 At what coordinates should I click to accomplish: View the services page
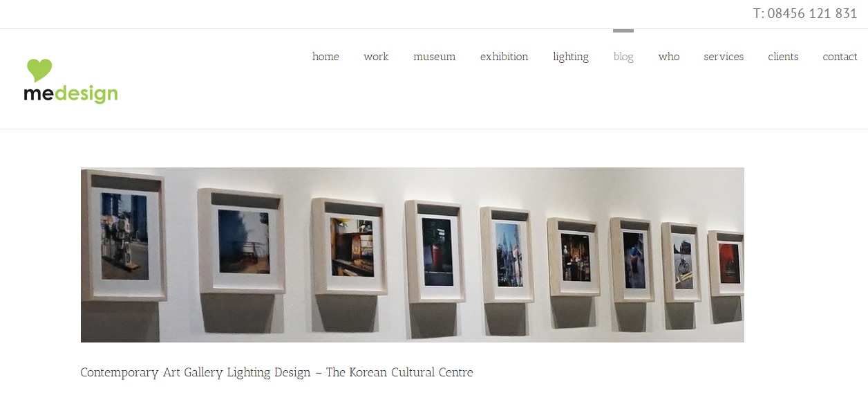tap(724, 57)
